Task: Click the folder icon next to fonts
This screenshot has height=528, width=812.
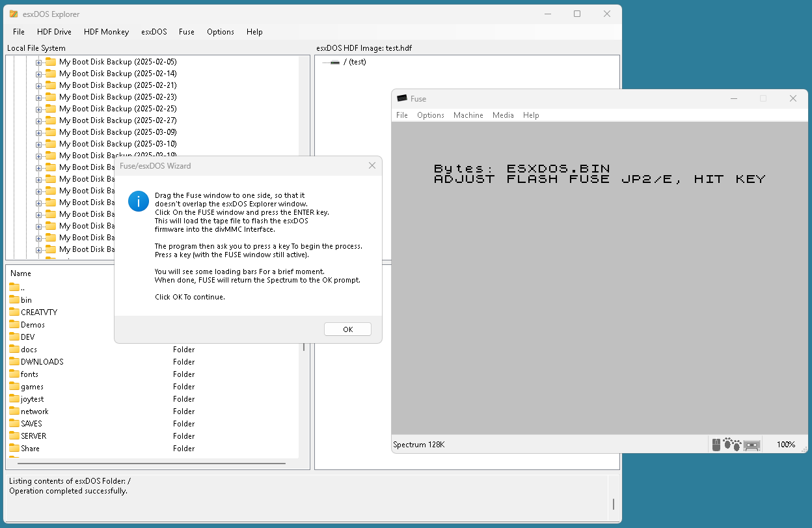Action: (x=14, y=374)
